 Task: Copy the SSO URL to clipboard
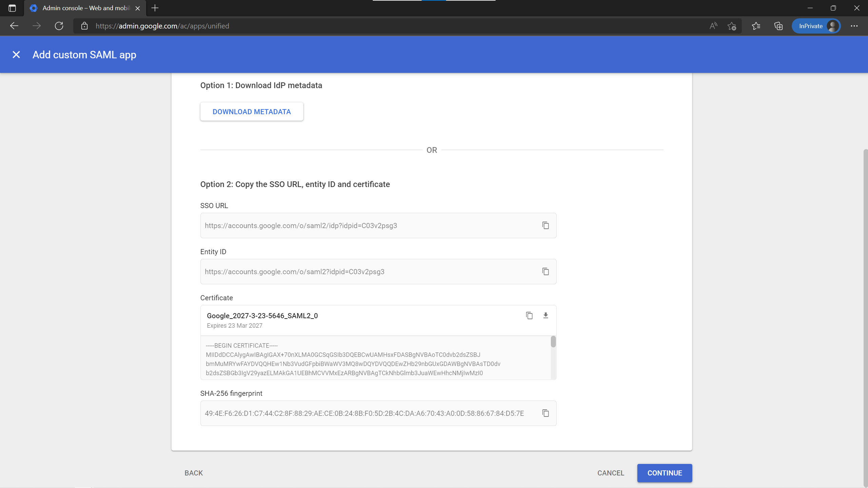(545, 225)
